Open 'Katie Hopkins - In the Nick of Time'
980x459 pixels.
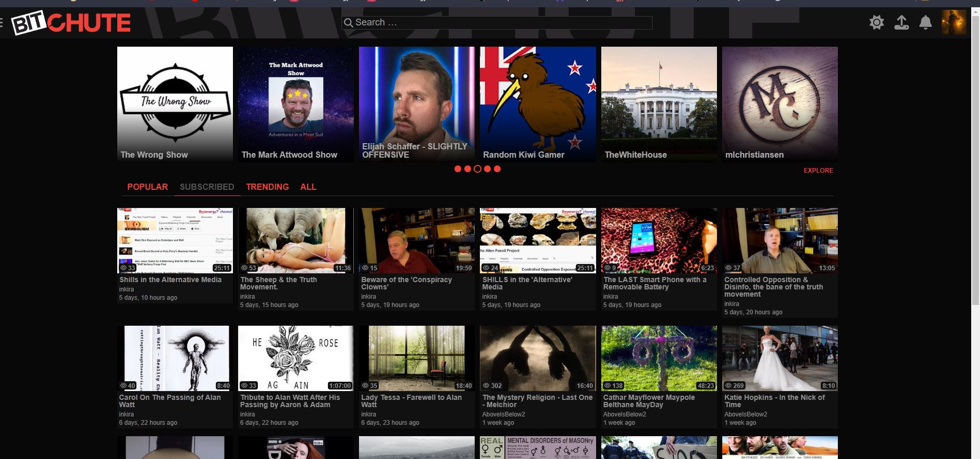(x=774, y=401)
